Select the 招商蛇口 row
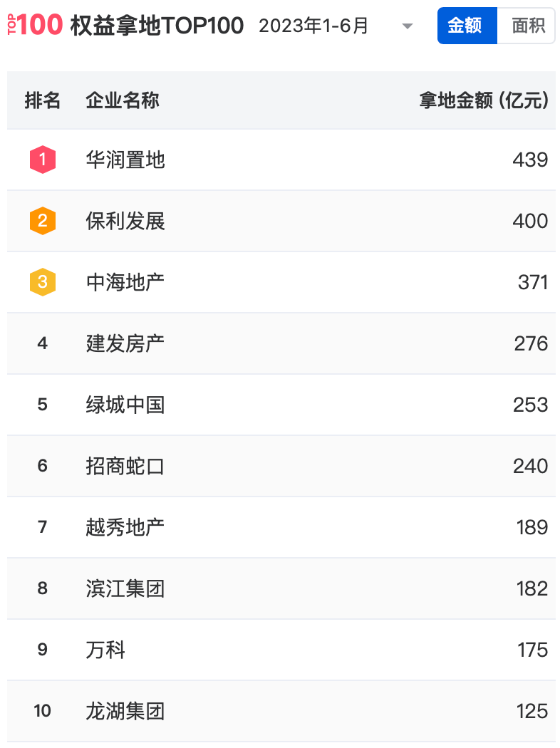Image resolution: width=560 pixels, height=748 pixels. click(x=281, y=466)
